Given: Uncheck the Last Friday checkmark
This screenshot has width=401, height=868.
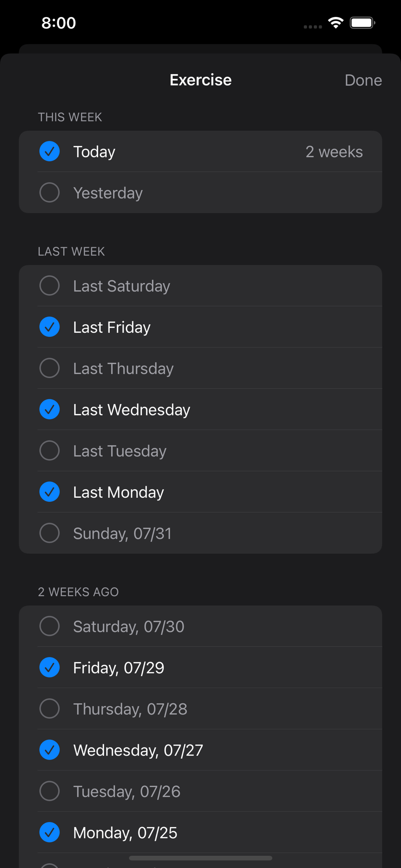Looking at the screenshot, I should click(49, 327).
